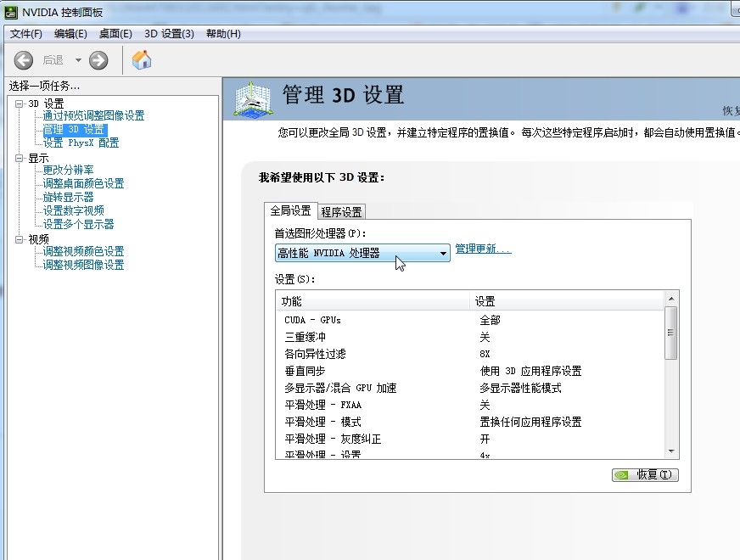740x560 pixels.
Task: Collapse the 显示 tree node
Action: [x=20, y=159]
